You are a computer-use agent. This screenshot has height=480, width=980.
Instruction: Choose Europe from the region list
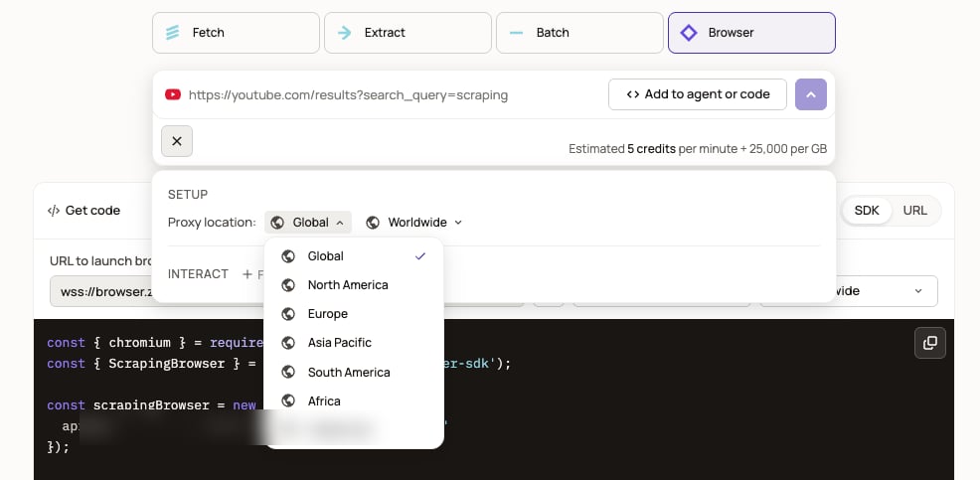coord(354,314)
